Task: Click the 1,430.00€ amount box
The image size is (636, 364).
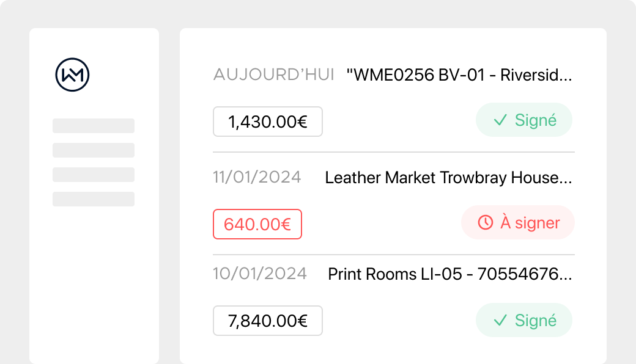Action: point(267,122)
